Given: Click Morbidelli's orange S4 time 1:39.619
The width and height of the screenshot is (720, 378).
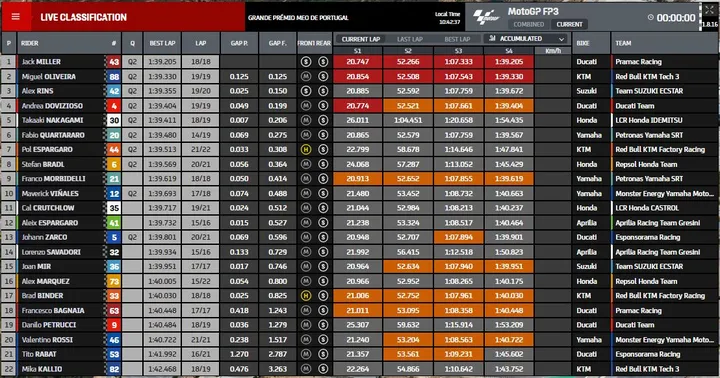Looking at the screenshot, I should (x=509, y=179).
